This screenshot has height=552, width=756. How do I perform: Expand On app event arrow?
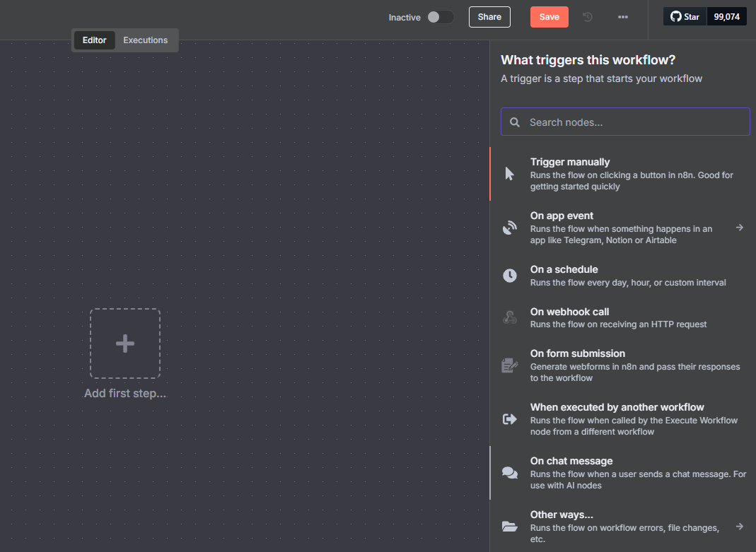[x=739, y=228]
